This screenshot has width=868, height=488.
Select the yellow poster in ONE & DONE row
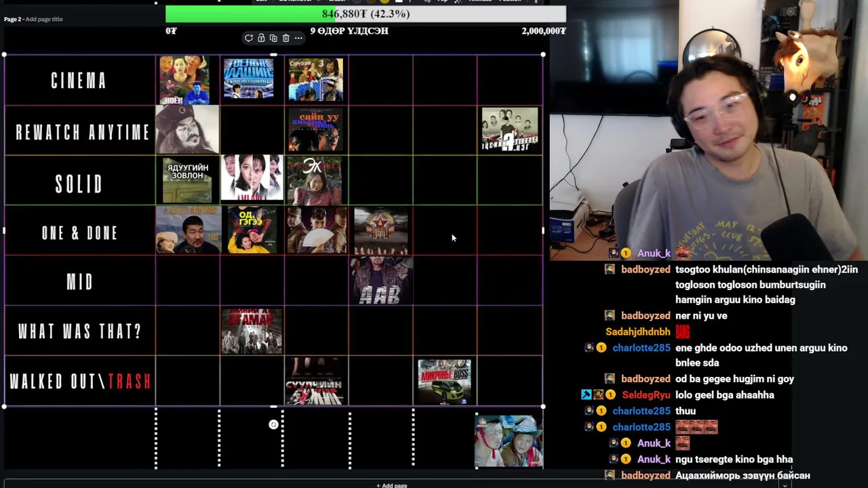[x=252, y=230]
